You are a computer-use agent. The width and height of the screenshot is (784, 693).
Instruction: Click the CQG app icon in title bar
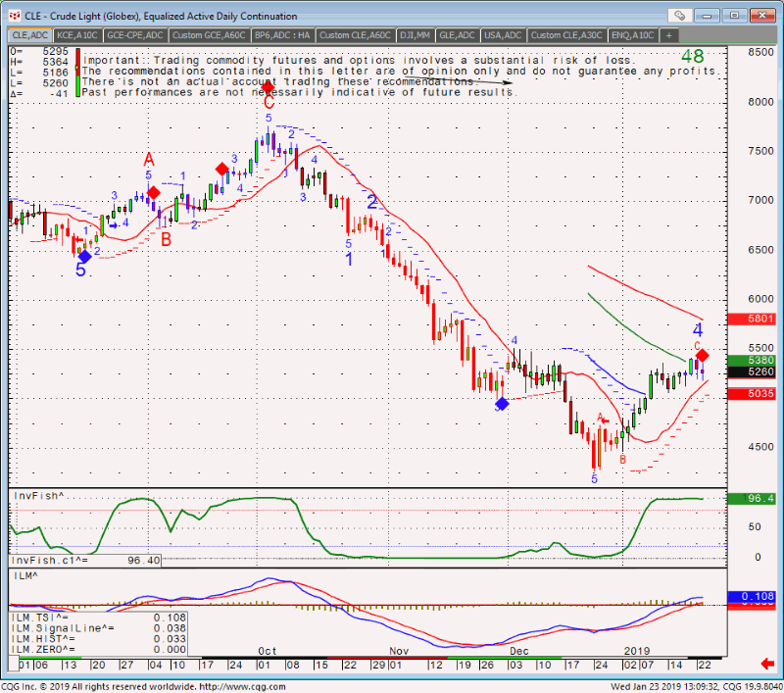click(10, 16)
